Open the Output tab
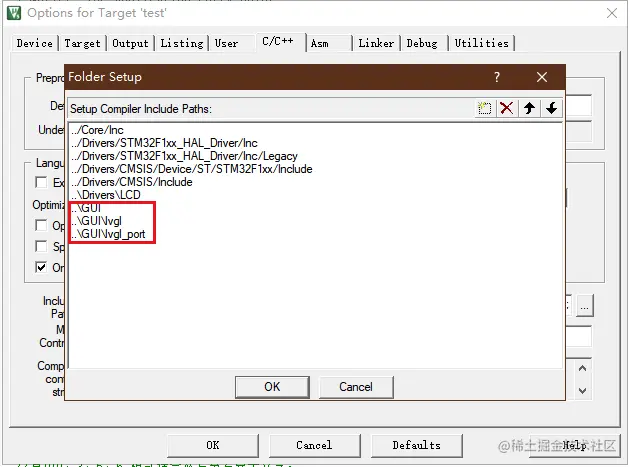Viewport: 630px width, 467px height. (x=130, y=43)
